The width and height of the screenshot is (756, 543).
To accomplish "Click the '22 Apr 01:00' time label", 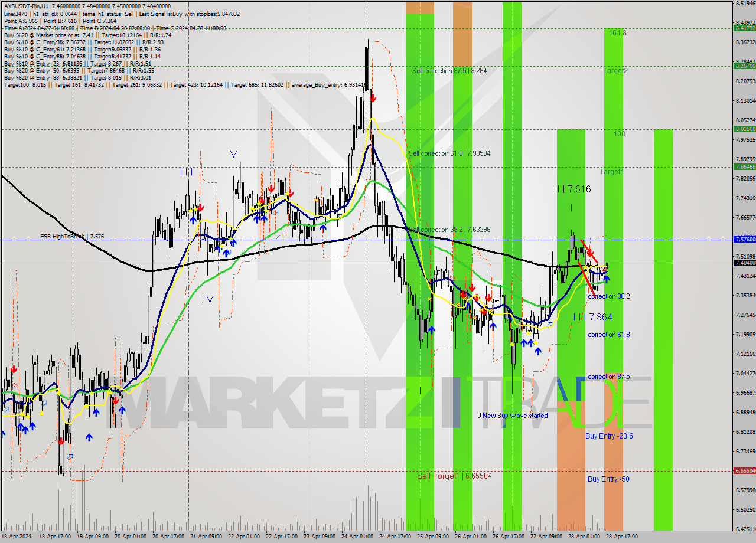I will click(x=244, y=537).
